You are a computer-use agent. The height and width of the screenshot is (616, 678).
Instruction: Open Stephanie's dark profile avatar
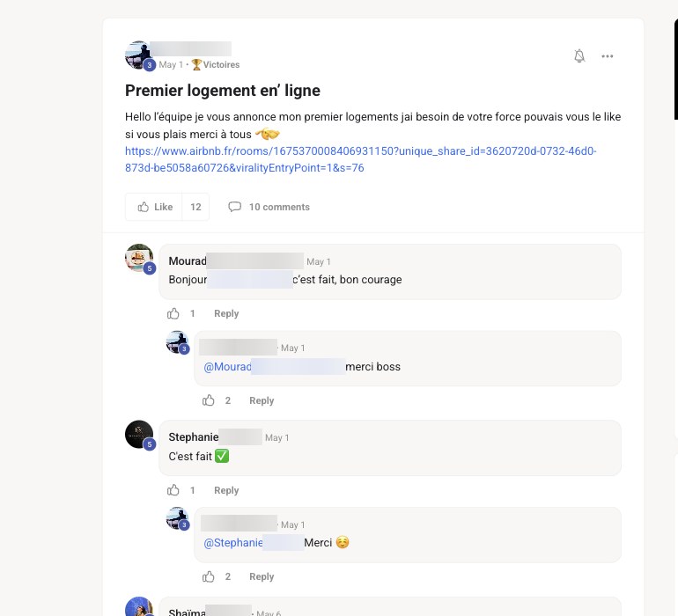click(139, 434)
